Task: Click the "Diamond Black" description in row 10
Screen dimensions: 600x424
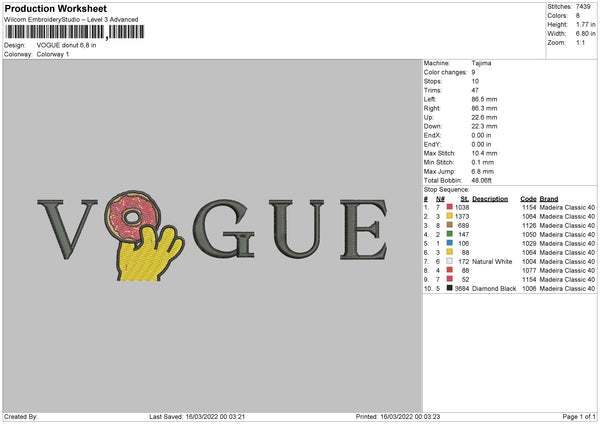Action: tap(494, 289)
